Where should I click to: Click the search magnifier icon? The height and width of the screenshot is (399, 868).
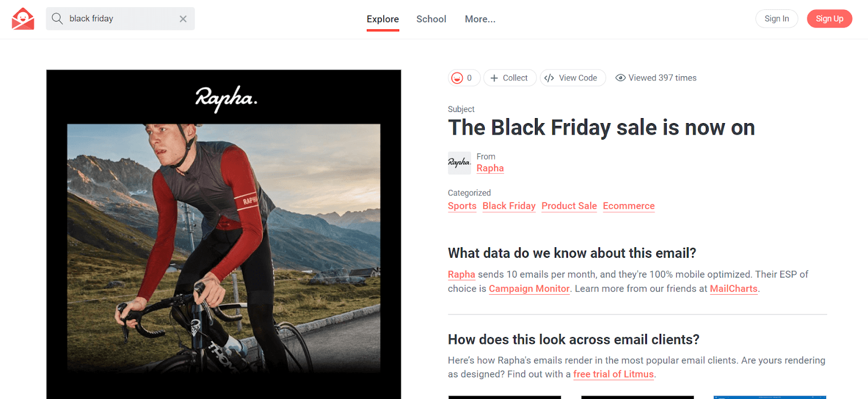pos(57,19)
